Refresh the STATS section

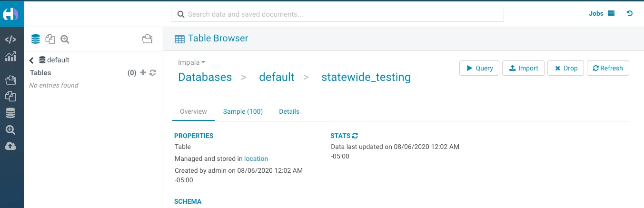point(355,136)
